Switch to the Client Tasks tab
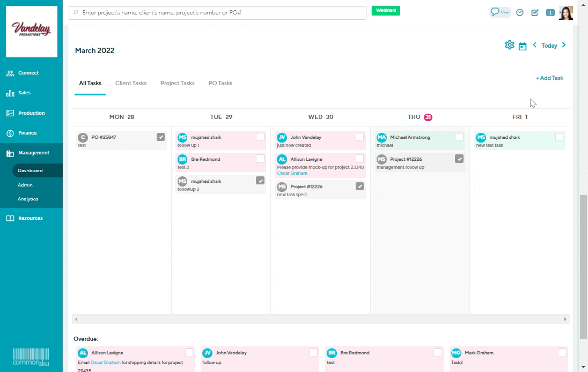588x372 pixels. (130, 83)
